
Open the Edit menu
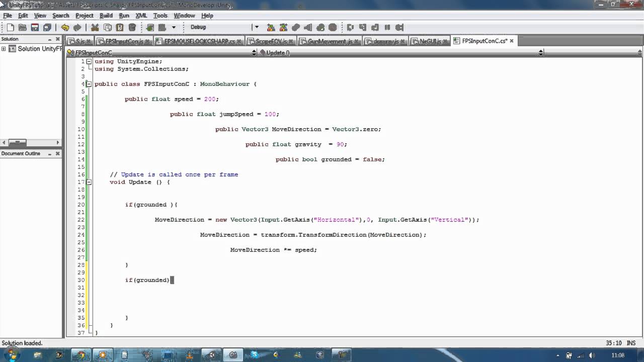(23, 16)
